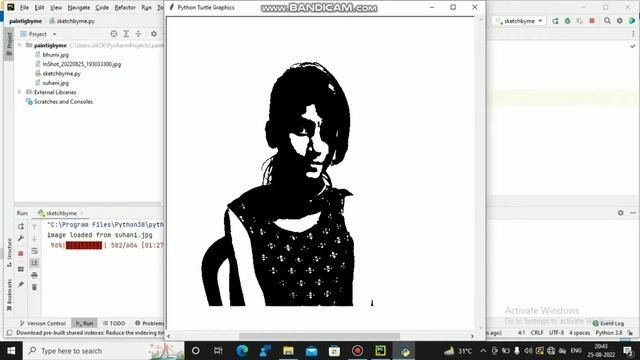Toggle the Structure side tool window button
This screenshot has height=360, width=640.
[9, 252]
